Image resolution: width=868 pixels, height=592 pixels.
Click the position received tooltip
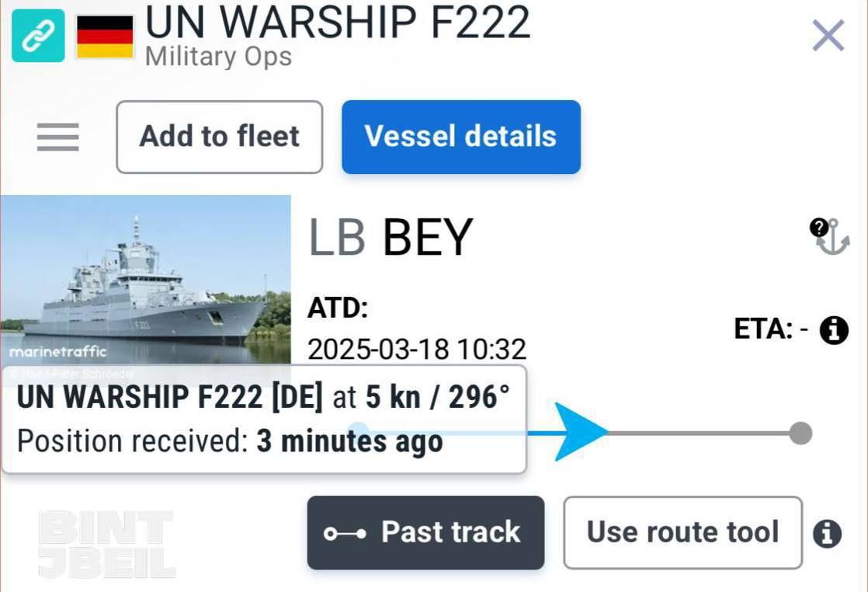tap(264, 420)
